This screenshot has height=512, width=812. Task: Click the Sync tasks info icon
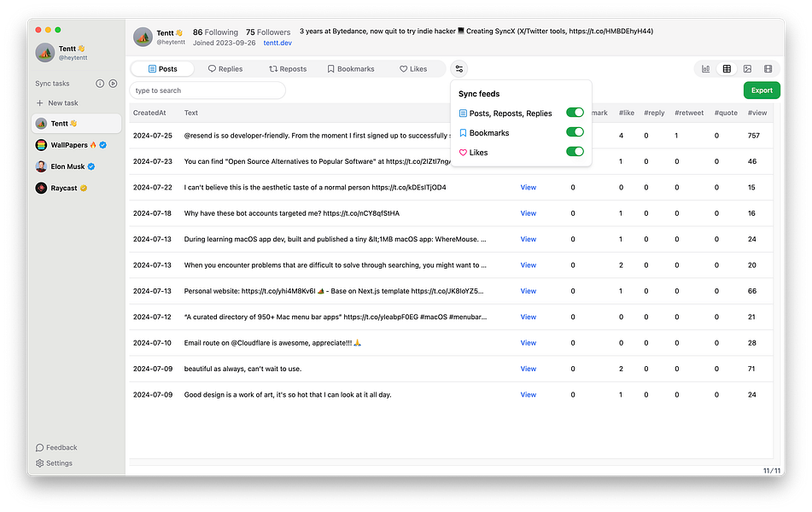(100, 84)
